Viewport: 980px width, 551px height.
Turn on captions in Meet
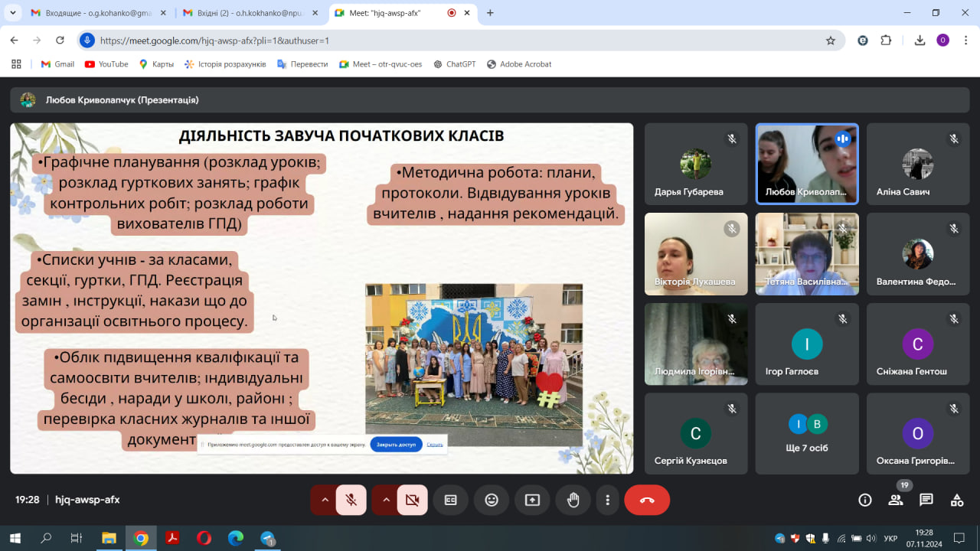pyautogui.click(x=451, y=500)
